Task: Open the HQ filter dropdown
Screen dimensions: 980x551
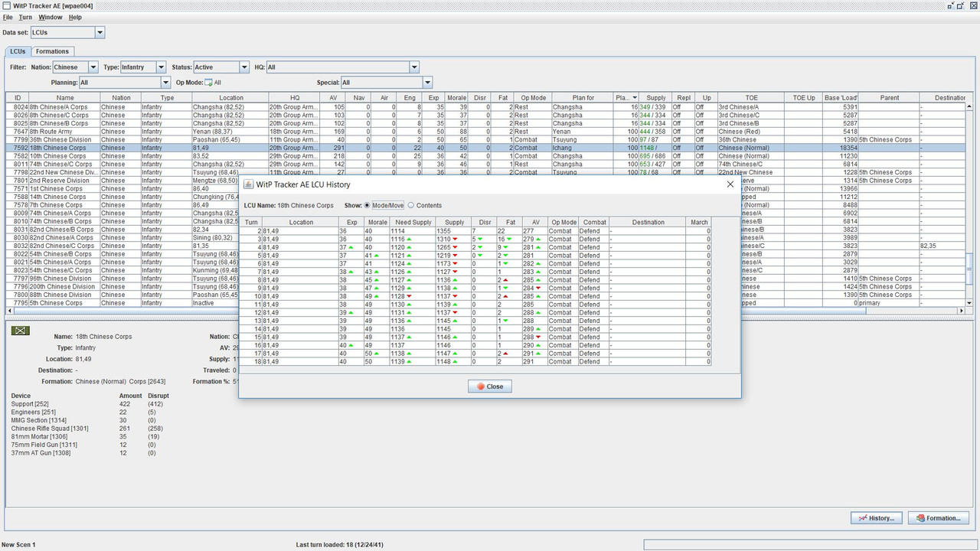Action: [x=414, y=67]
